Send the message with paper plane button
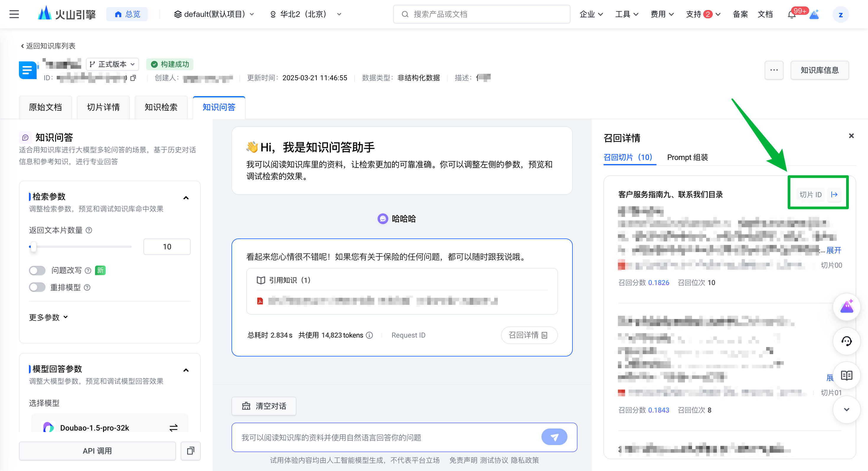 pyautogui.click(x=554, y=437)
